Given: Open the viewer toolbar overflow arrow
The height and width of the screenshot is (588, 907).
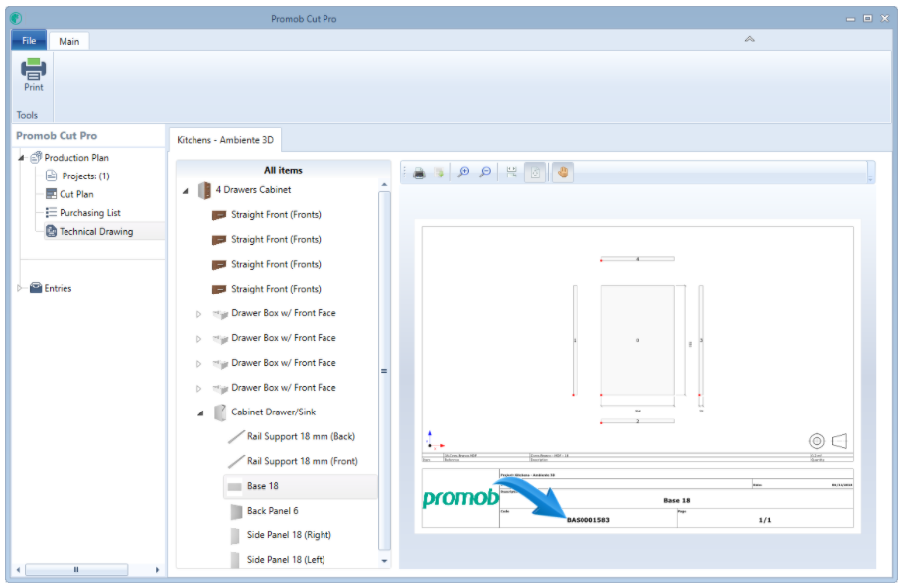Looking at the screenshot, I should click(870, 179).
